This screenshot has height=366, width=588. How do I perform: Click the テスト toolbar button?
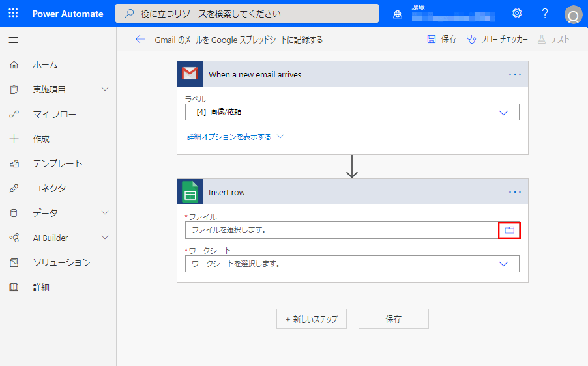553,39
